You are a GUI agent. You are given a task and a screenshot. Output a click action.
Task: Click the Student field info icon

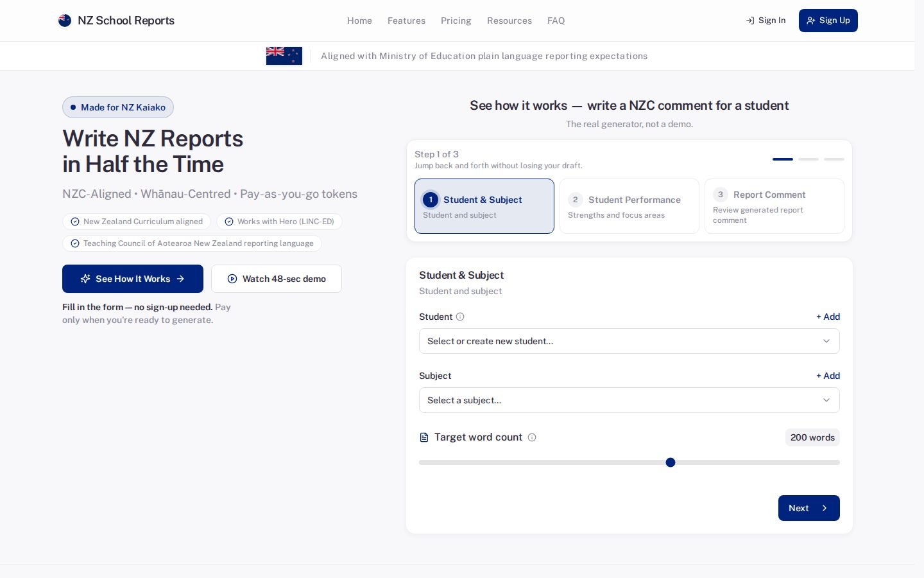(460, 317)
